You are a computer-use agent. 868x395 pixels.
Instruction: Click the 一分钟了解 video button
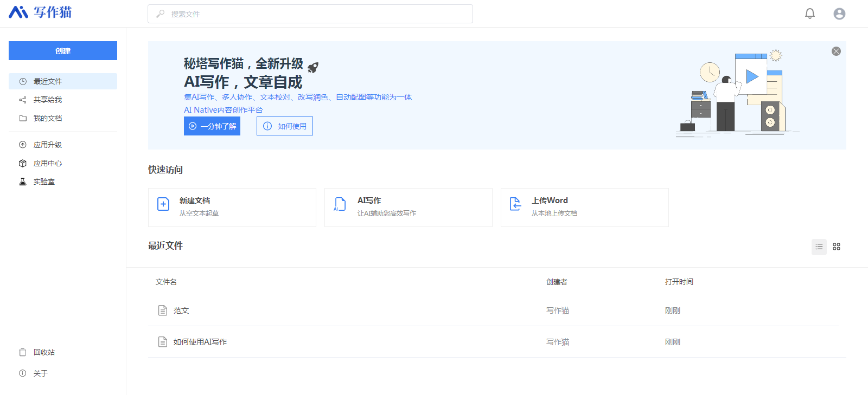[212, 126]
